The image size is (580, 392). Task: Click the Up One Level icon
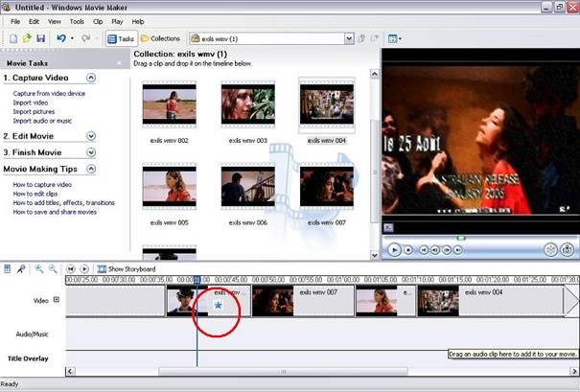pos(361,38)
